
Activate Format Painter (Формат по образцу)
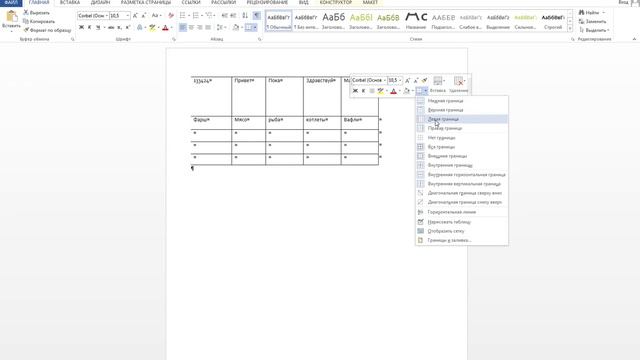point(47,30)
